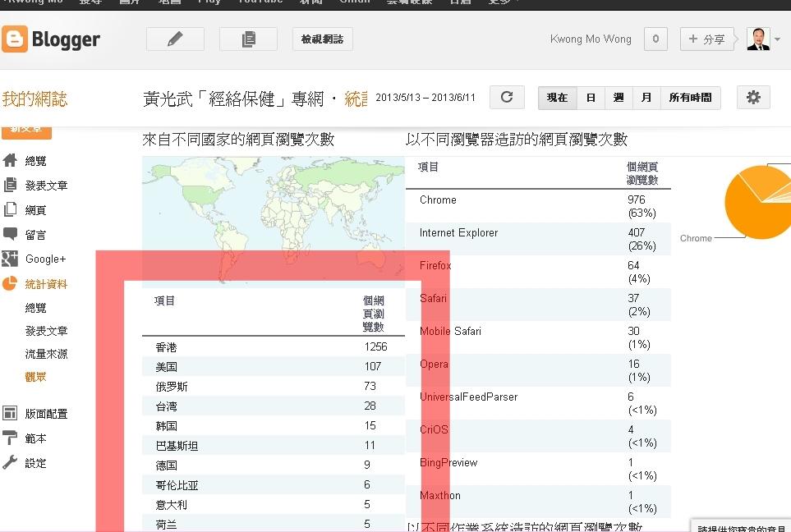Open 觀眾 audience sub-item

(36, 377)
